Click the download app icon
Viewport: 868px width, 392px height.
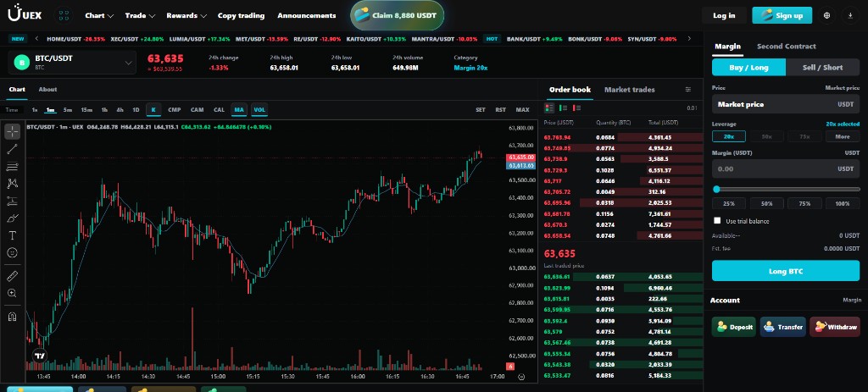click(850, 15)
